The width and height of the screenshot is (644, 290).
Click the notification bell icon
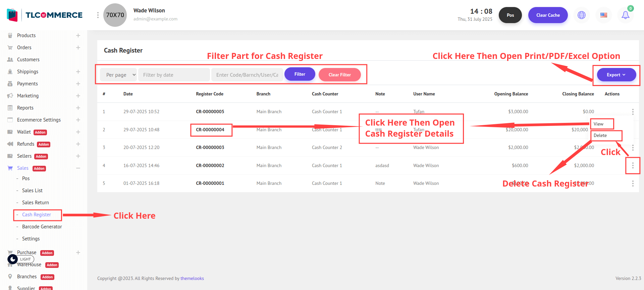click(625, 15)
